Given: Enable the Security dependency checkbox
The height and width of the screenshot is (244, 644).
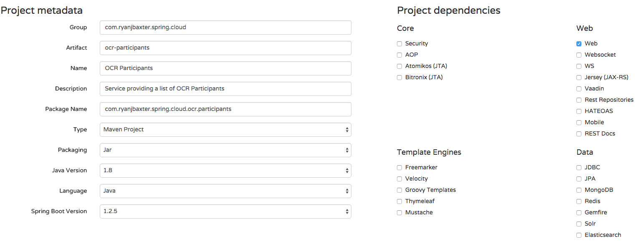Looking at the screenshot, I should [x=399, y=44].
